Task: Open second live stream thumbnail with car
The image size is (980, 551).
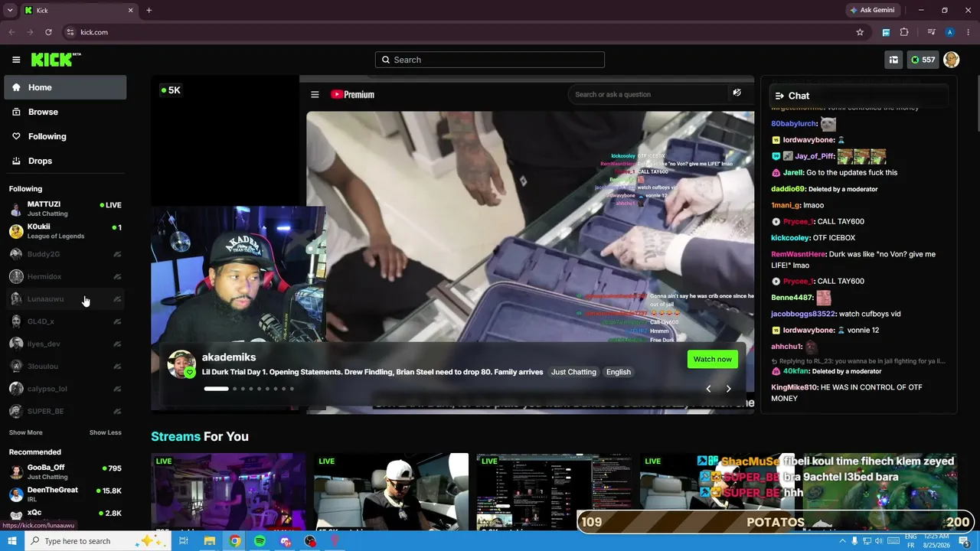Action: (x=391, y=491)
